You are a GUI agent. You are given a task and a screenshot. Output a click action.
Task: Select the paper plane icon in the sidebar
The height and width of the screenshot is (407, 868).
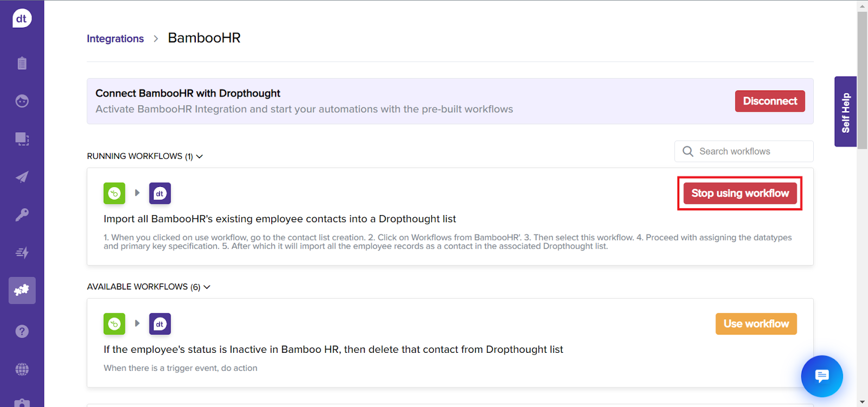point(22,177)
